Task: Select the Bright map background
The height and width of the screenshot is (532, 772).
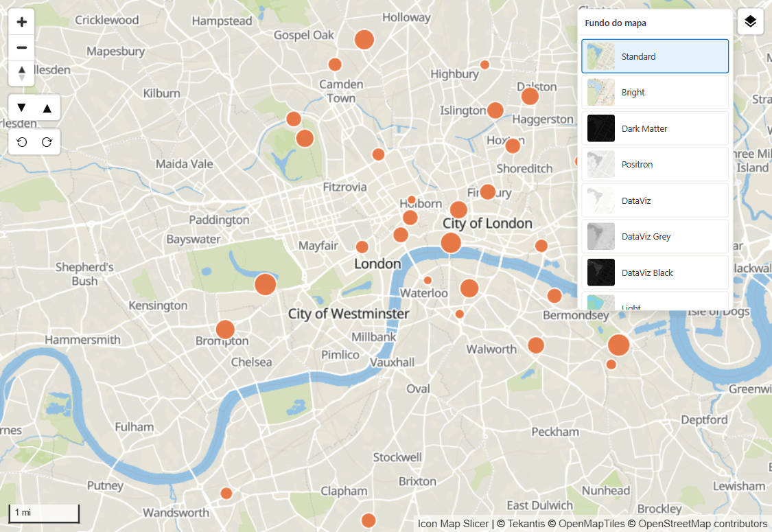Action: point(655,92)
